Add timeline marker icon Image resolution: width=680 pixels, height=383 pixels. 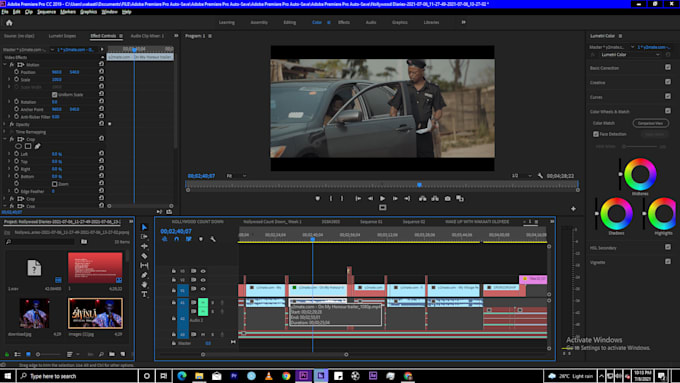point(201,239)
